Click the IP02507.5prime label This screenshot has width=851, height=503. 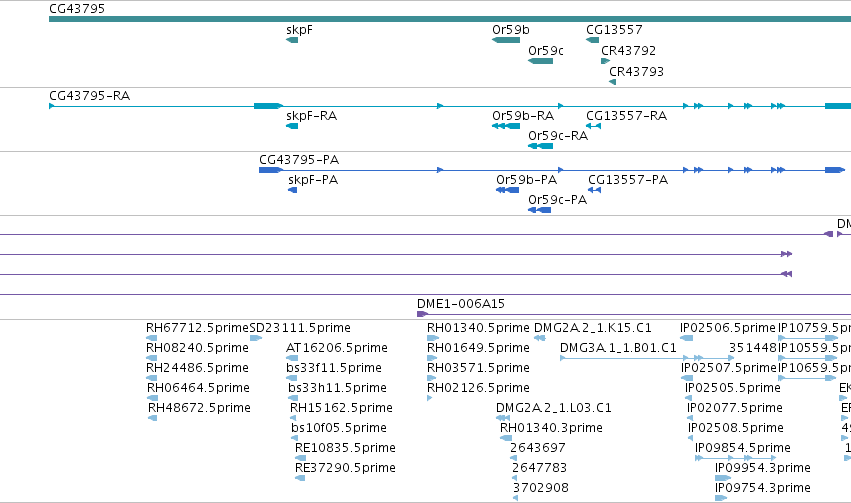(x=729, y=368)
